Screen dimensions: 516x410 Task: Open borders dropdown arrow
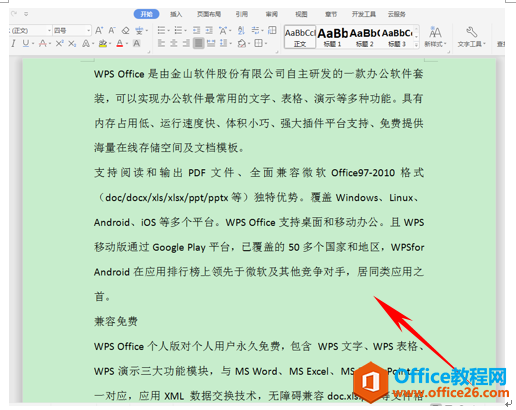pos(266,44)
